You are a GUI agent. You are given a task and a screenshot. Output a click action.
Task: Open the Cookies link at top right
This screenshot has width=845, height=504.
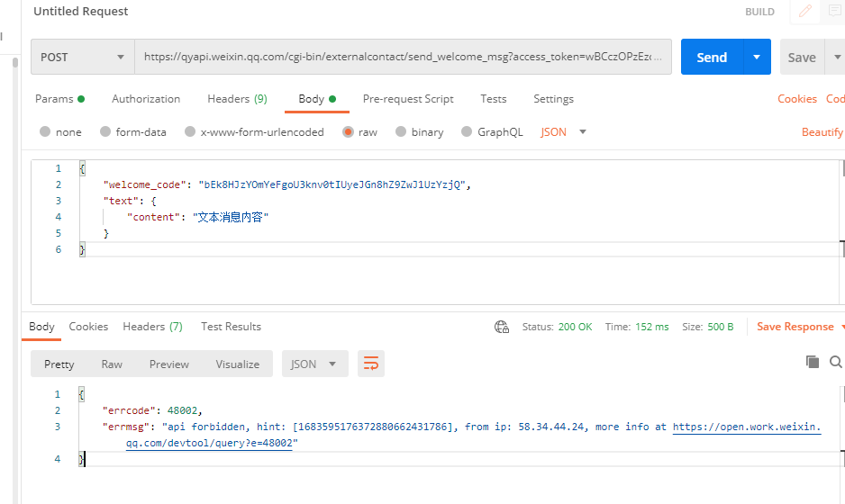797,99
